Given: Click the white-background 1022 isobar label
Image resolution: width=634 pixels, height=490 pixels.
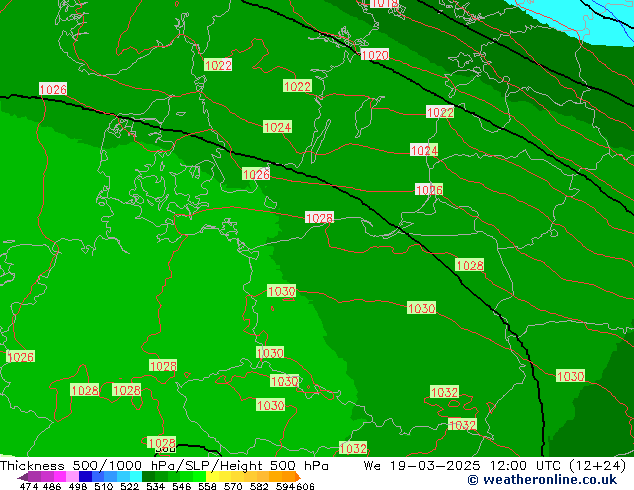Looking at the screenshot, I should (440, 112).
